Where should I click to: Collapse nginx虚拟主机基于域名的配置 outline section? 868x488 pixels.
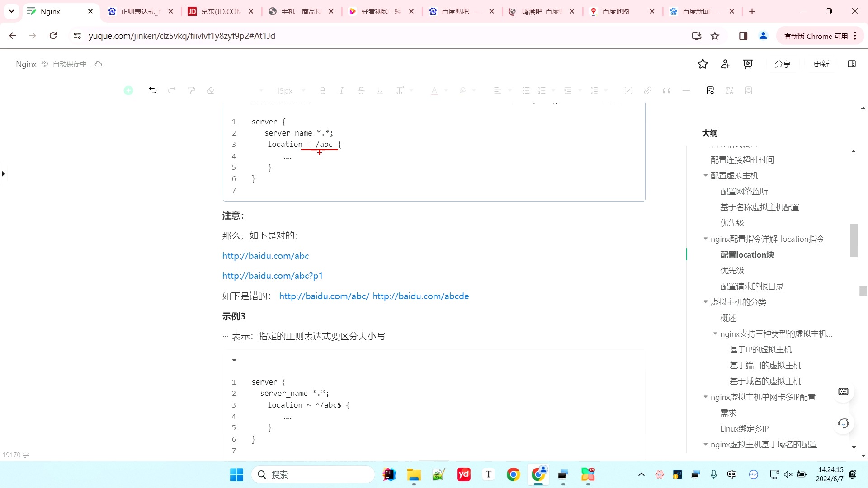[705, 444]
